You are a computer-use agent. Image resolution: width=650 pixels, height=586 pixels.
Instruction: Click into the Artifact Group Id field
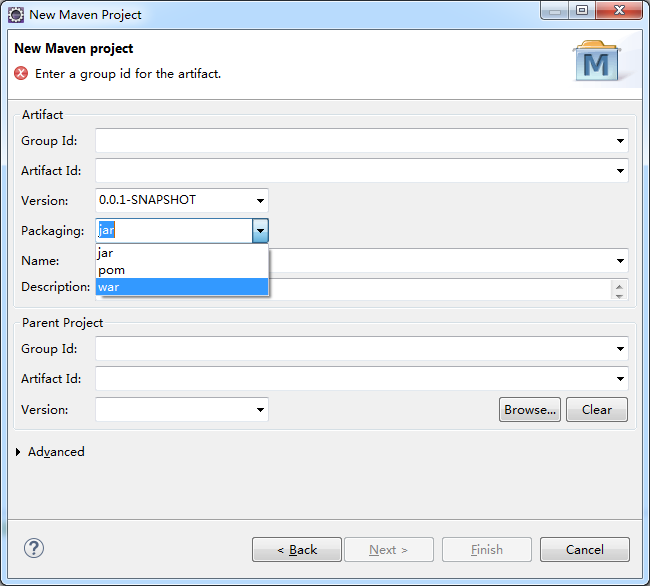click(354, 141)
